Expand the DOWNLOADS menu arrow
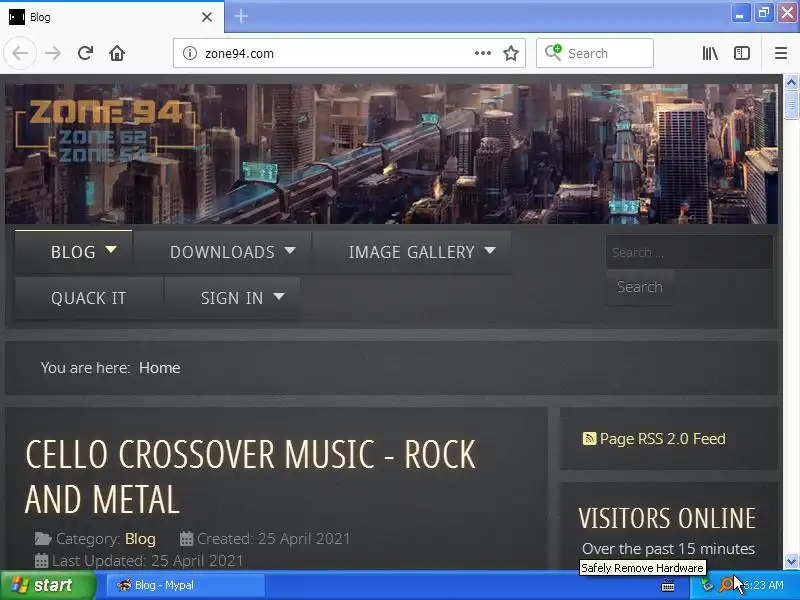The height and width of the screenshot is (600, 800). (290, 251)
